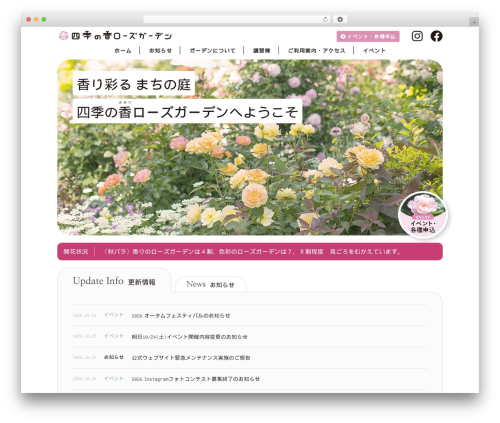500x423 pixels.
Task: Click イベント tag on オータムフェスティバル row
Action: [114, 315]
